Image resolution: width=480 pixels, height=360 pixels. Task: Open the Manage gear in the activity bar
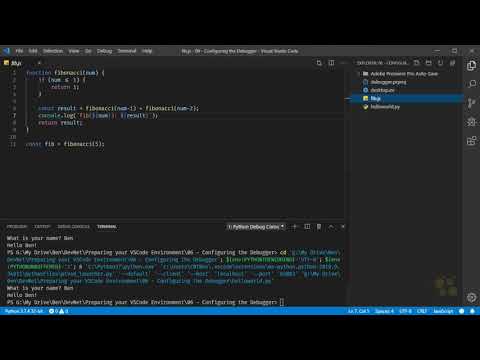click(x=471, y=297)
